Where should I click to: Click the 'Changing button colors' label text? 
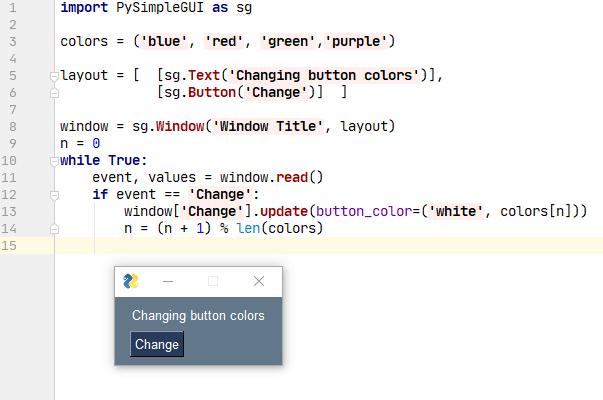[x=198, y=315]
